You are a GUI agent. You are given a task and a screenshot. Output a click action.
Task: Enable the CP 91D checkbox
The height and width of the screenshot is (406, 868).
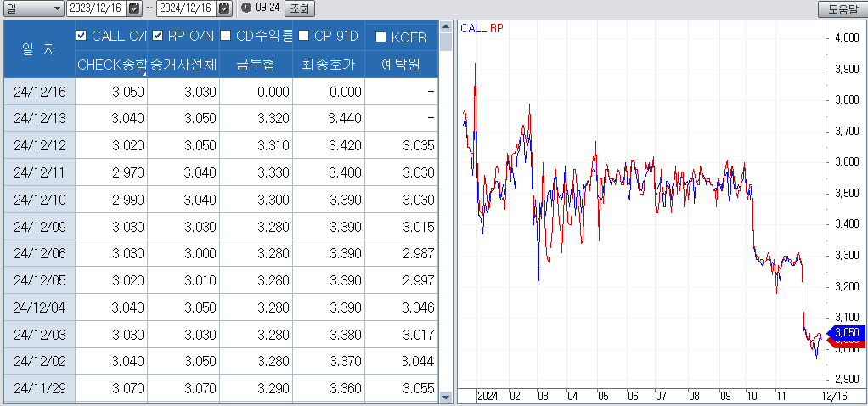303,36
